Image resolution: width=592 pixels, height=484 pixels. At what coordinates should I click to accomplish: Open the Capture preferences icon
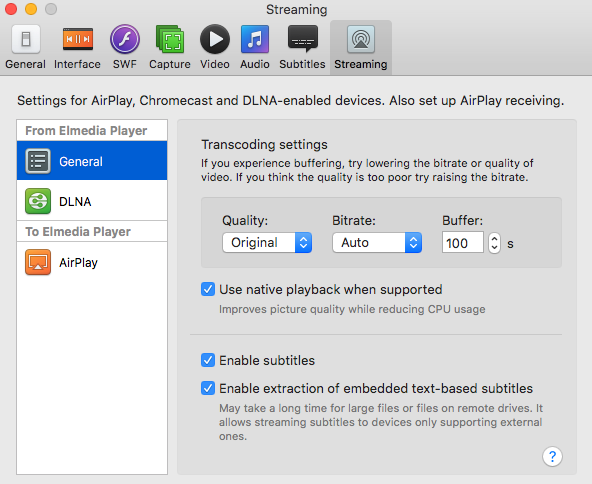[170, 39]
